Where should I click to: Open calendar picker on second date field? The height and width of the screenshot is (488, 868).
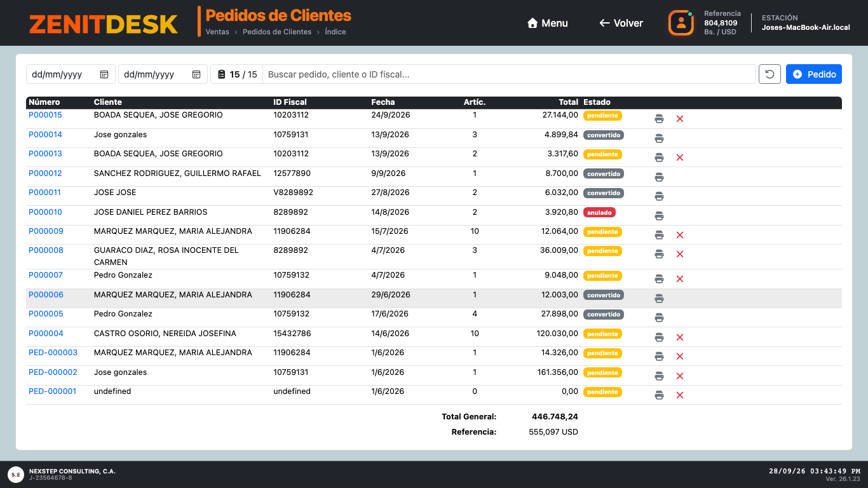196,74
